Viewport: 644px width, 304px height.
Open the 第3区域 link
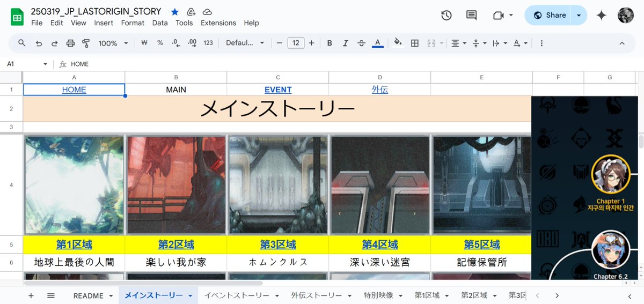tap(278, 244)
